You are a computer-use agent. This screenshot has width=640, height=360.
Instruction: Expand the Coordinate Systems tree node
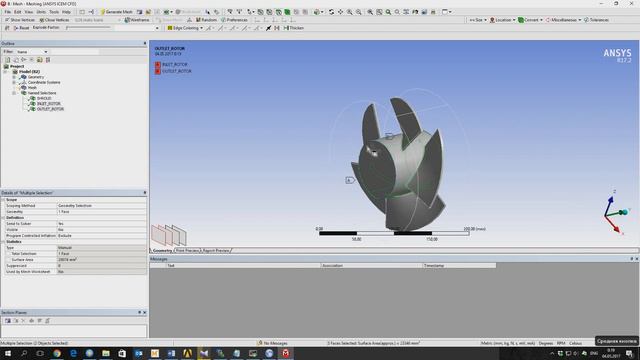coord(14,82)
